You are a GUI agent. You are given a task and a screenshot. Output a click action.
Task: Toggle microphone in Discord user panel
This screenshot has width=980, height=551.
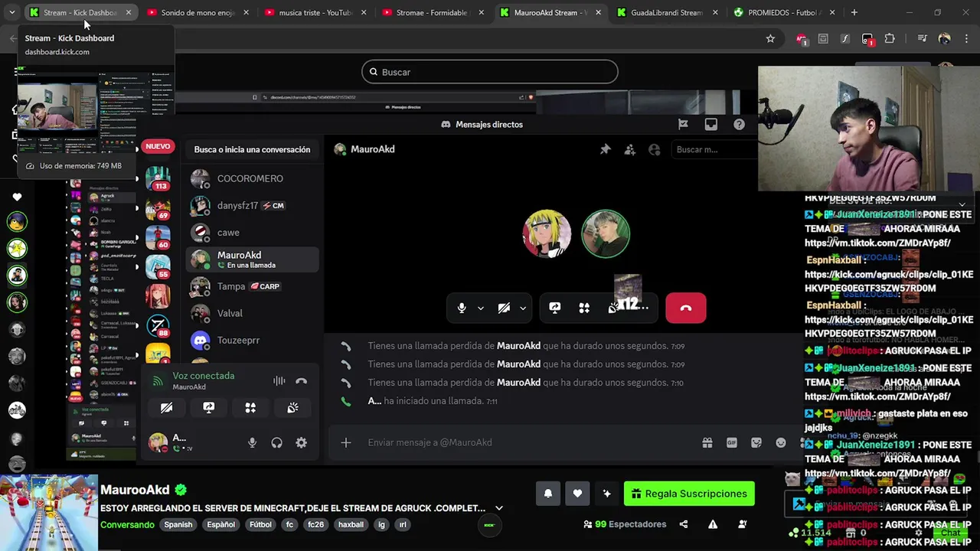[x=253, y=442]
